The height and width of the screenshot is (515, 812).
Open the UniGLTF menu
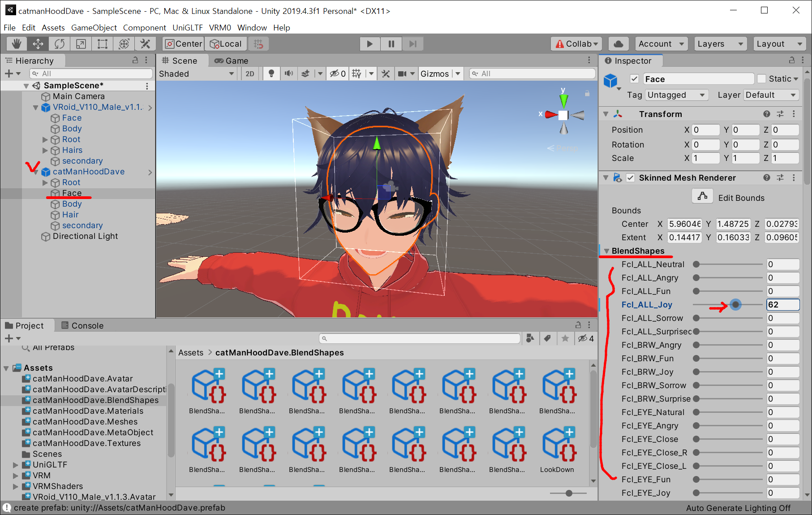pyautogui.click(x=187, y=27)
